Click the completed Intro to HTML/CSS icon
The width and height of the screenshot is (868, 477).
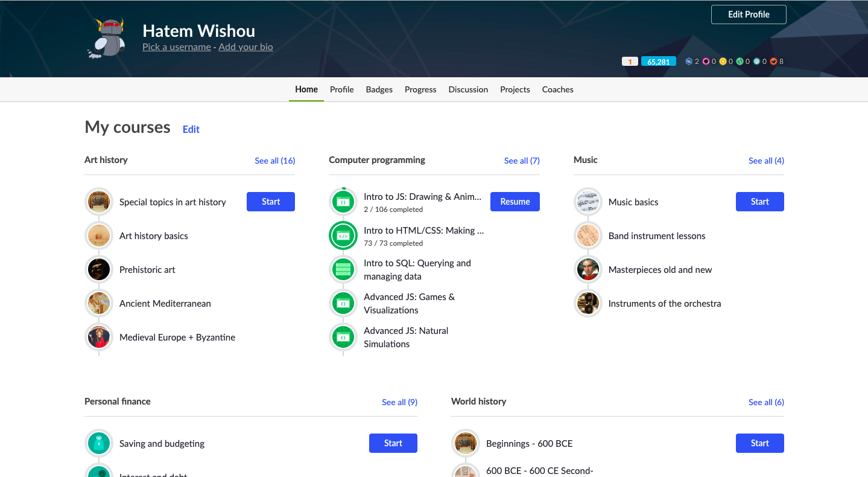[343, 235]
